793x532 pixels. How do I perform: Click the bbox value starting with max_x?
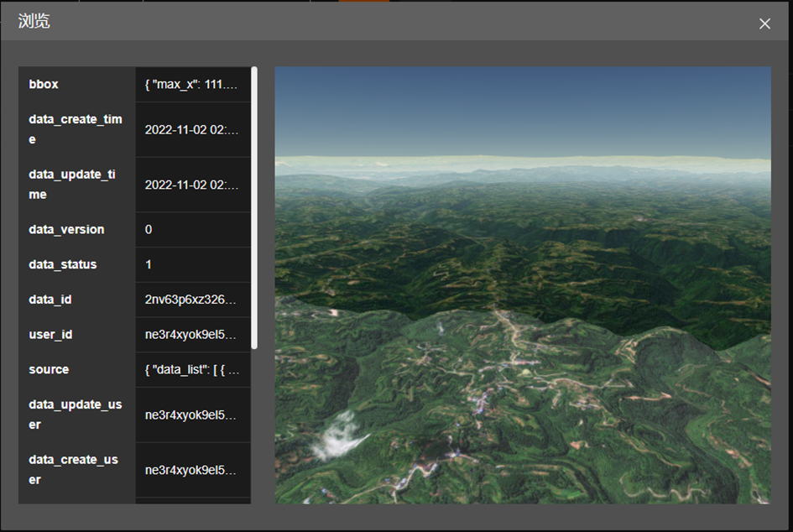(x=191, y=85)
